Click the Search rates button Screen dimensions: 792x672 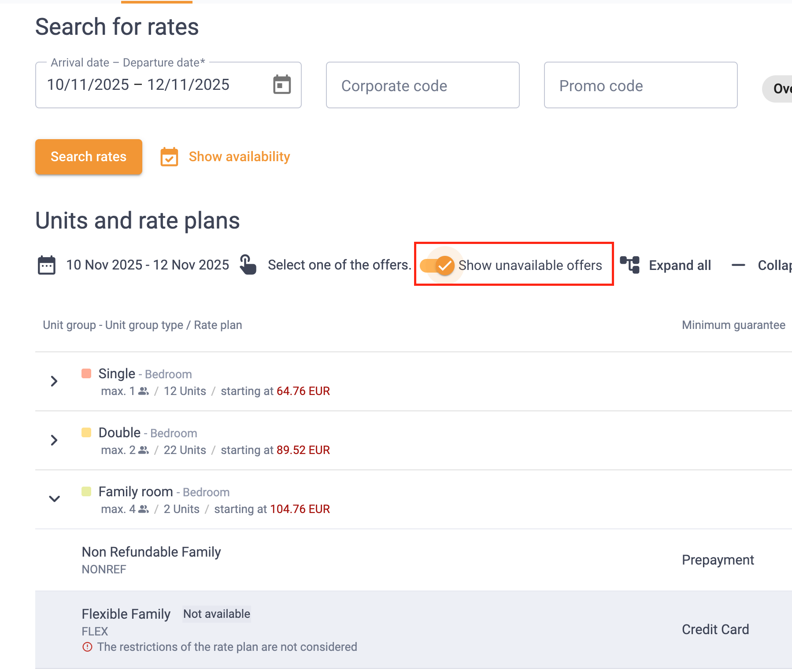click(x=89, y=157)
